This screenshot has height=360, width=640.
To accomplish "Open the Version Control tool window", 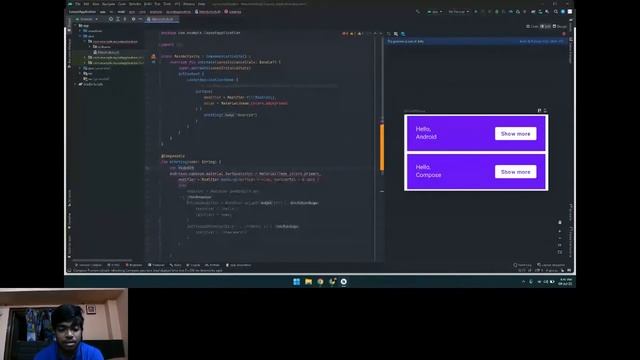I will 89,265.
